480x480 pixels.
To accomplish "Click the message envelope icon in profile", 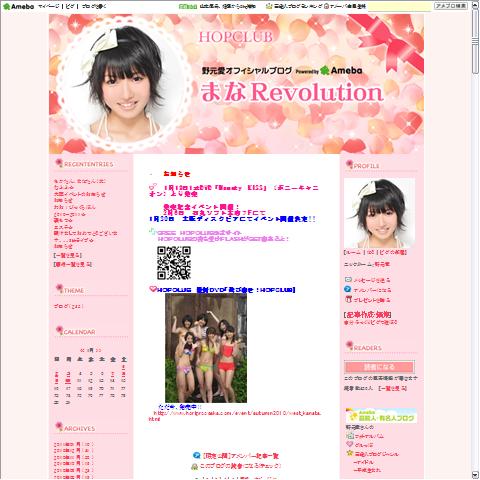I will [348, 279].
